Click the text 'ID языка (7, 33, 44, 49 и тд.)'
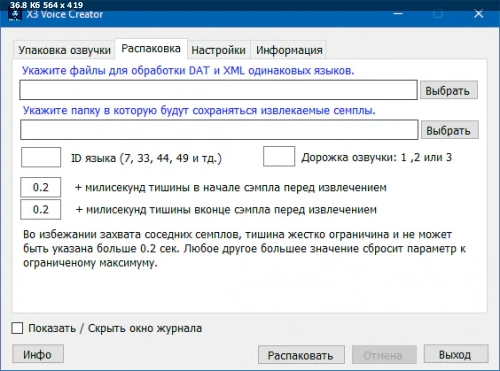500x371 pixels. click(x=146, y=158)
